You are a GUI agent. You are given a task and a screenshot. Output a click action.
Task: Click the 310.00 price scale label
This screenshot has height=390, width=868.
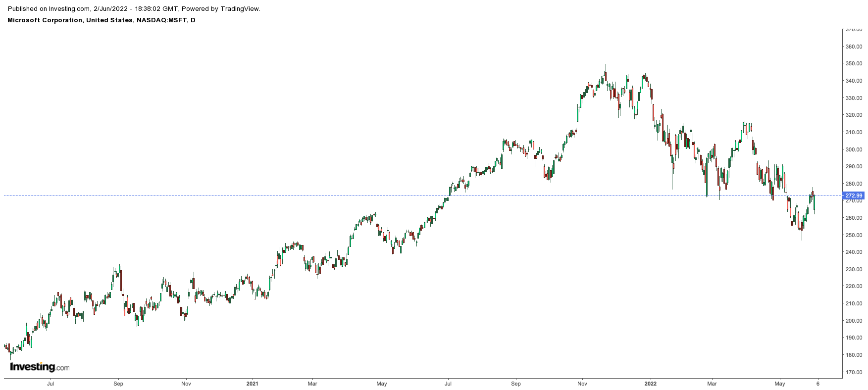coord(854,132)
